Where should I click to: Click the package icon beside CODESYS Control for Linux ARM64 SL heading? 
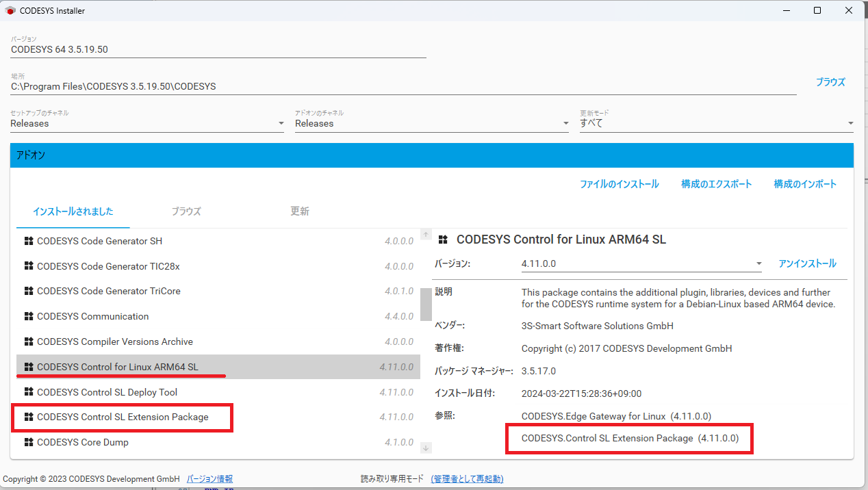click(x=442, y=240)
